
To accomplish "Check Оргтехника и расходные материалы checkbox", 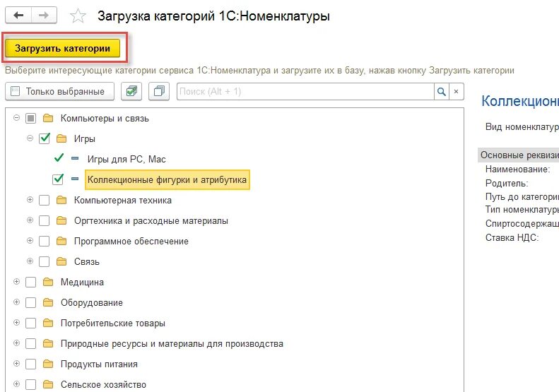I will 45,220.
